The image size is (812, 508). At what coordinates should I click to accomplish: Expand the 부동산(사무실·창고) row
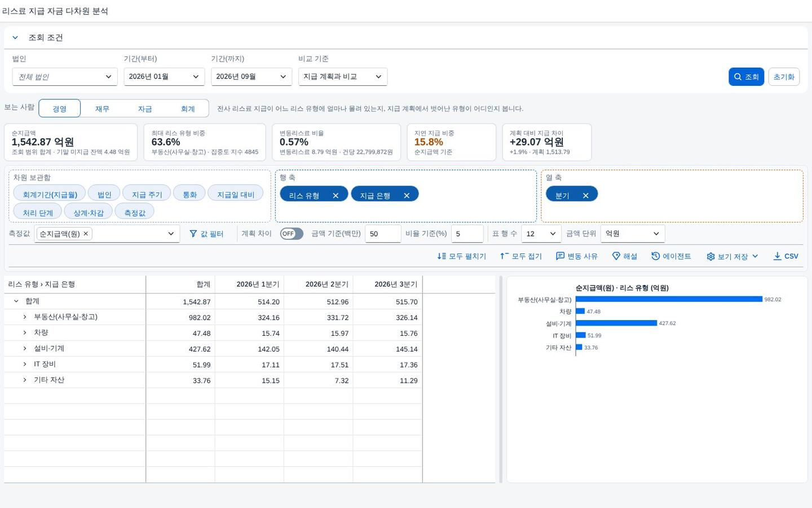click(x=25, y=317)
